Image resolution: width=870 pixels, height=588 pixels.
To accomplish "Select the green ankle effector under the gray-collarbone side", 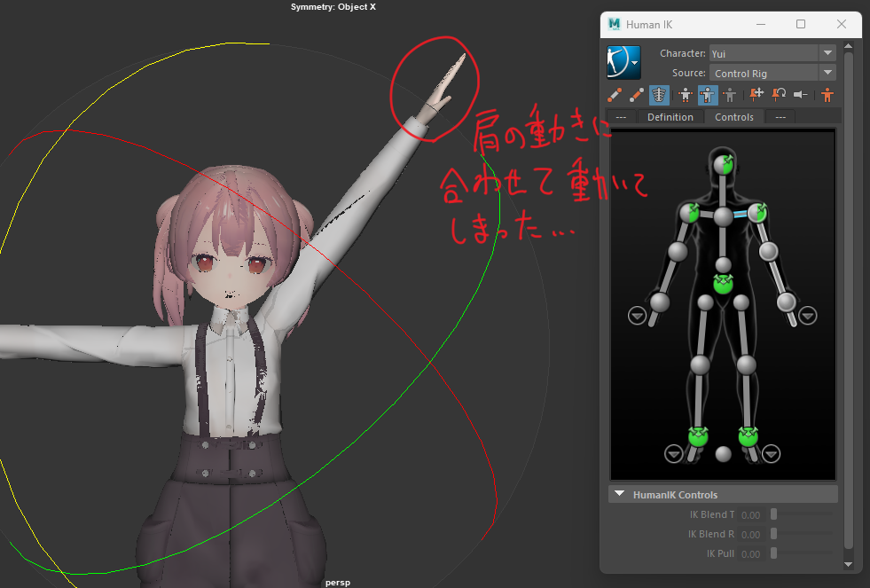I will 698,436.
